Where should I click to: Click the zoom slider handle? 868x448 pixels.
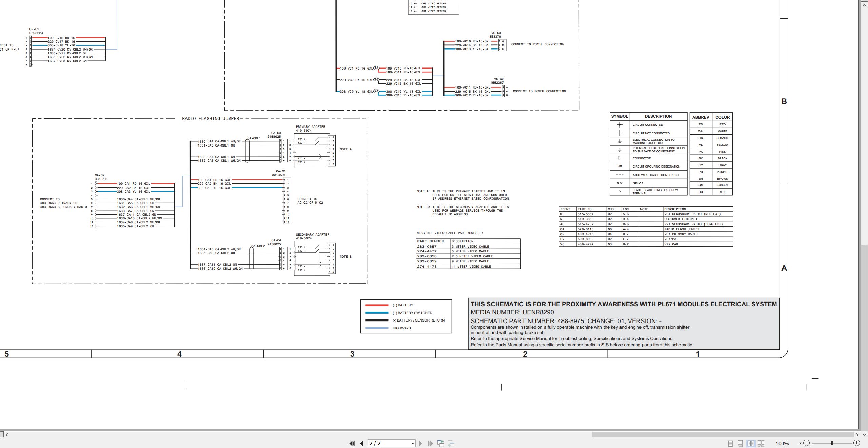pyautogui.click(x=831, y=443)
